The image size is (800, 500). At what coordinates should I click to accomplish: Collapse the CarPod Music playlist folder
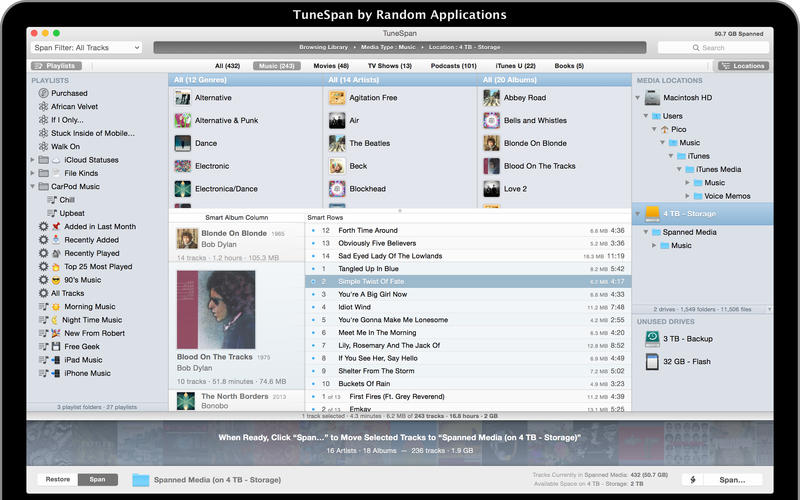(33, 186)
